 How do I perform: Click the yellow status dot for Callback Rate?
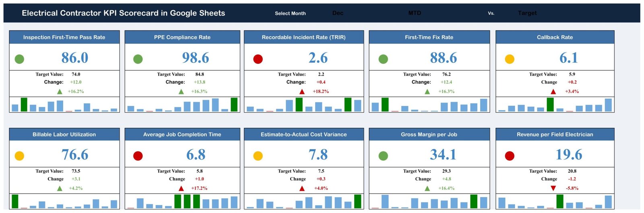click(x=510, y=59)
